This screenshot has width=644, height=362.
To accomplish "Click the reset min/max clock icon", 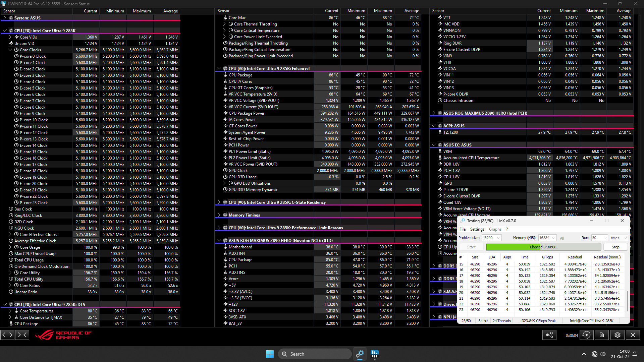I will pyautogui.click(x=586, y=335).
